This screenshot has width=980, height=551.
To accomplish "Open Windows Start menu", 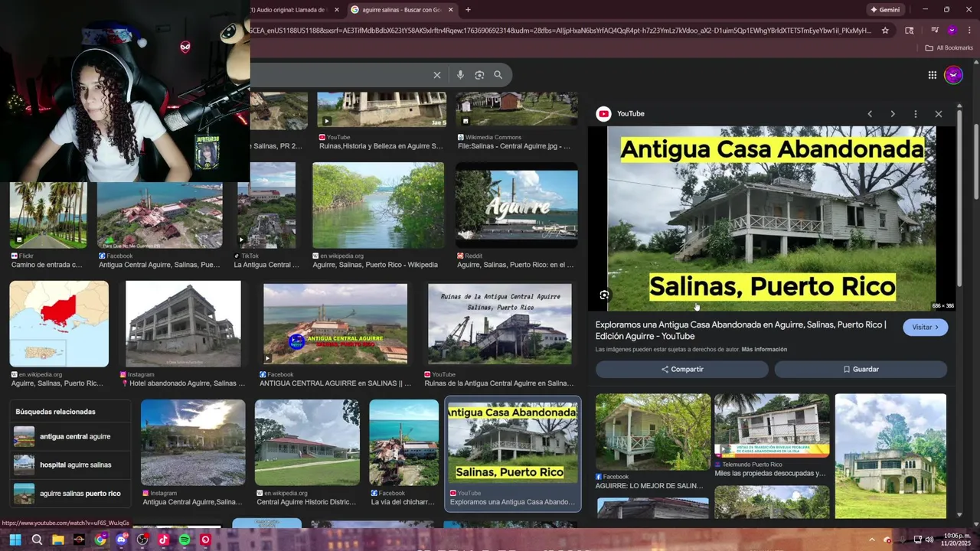I will [15, 540].
